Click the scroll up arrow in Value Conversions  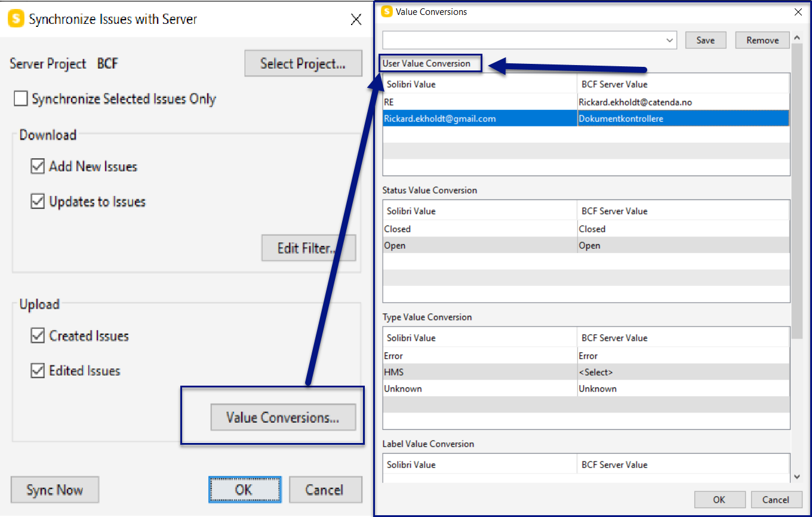(x=797, y=38)
